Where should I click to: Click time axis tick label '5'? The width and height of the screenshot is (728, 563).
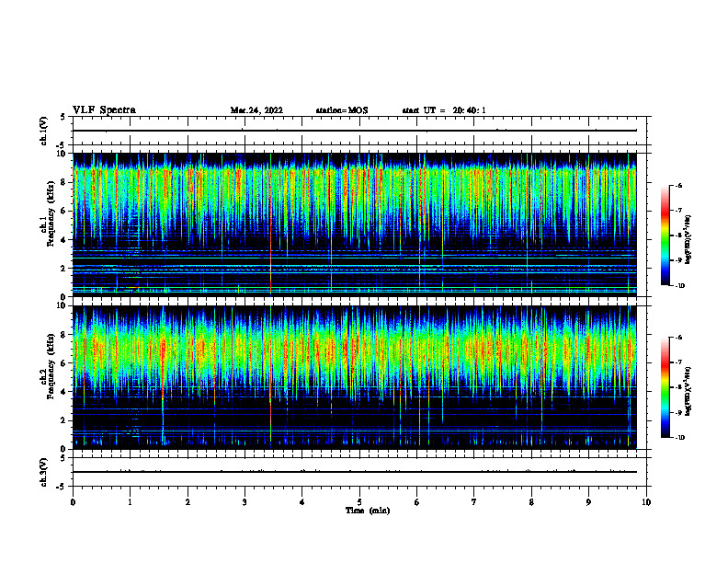coord(359,502)
